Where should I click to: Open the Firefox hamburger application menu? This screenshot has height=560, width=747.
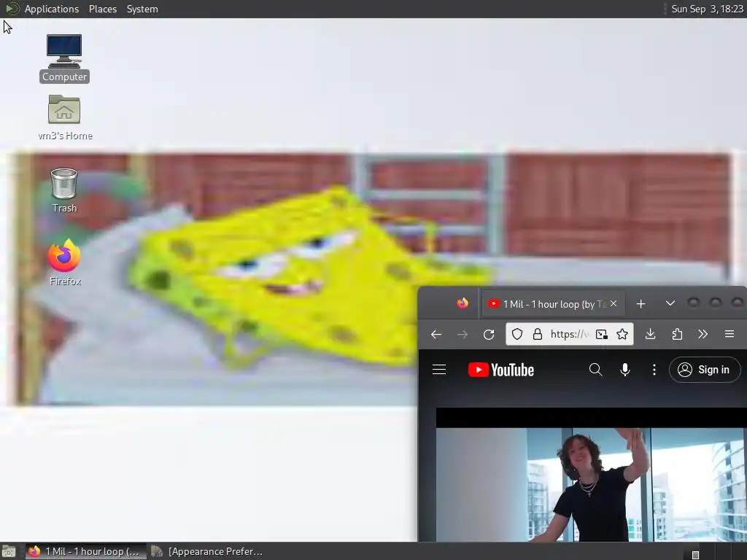click(x=729, y=334)
